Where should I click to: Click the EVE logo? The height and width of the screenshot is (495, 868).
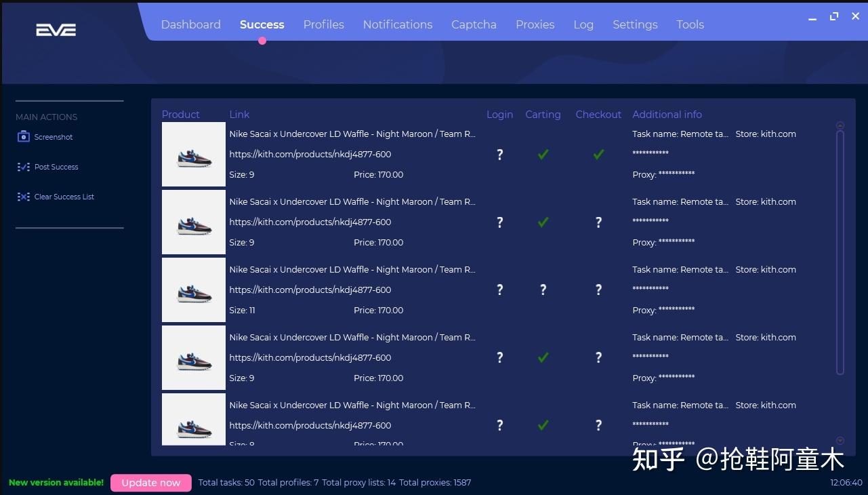click(x=56, y=30)
